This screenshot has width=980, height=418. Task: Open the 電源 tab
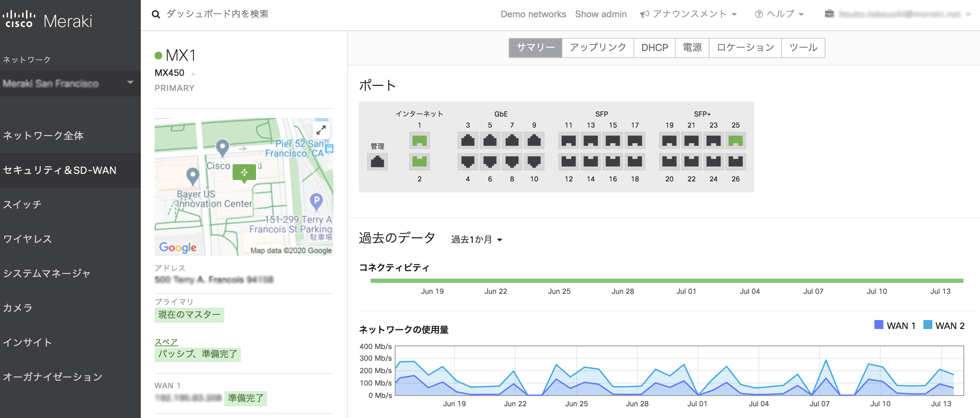coord(692,48)
